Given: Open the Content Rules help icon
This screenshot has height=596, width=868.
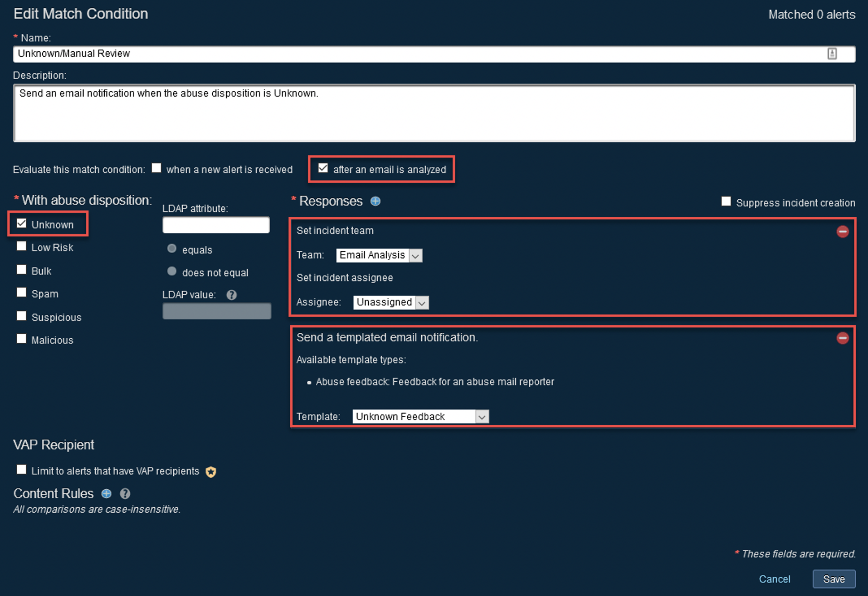Looking at the screenshot, I should (125, 493).
